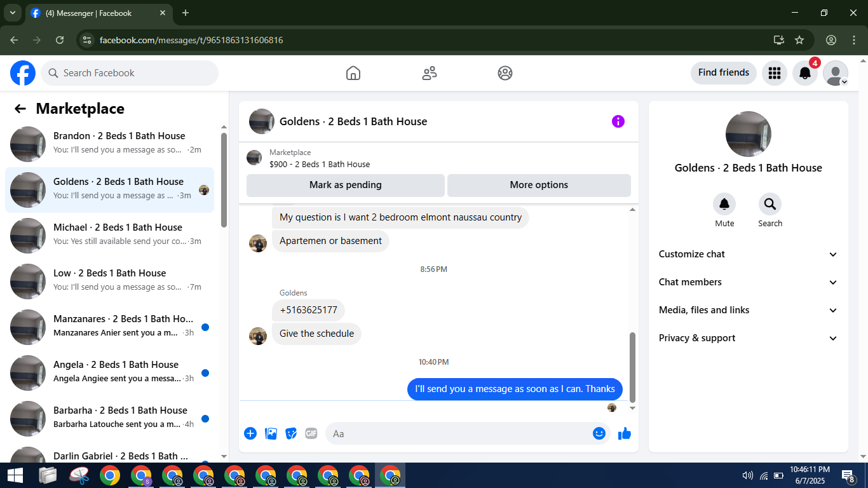Click the "Apartemen or basement" message
868x488 pixels.
click(330, 241)
